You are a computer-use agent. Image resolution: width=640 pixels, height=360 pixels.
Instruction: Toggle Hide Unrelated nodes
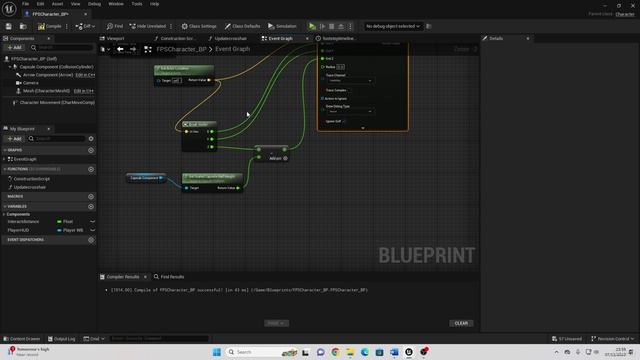[147, 26]
